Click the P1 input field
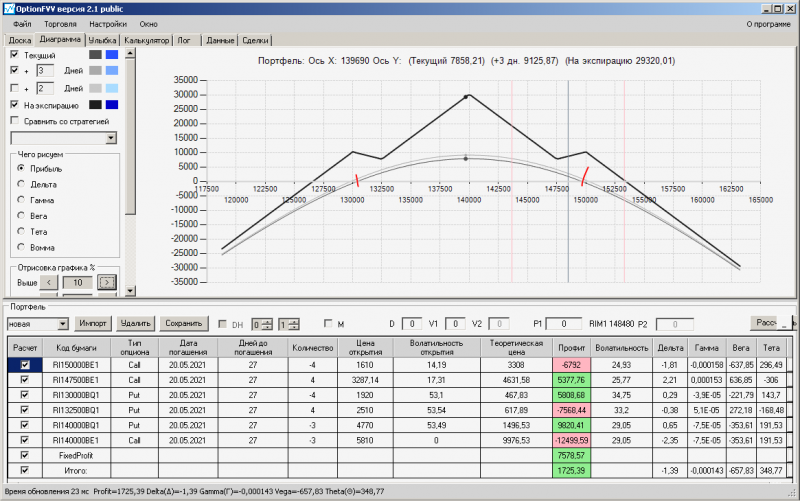Image resolution: width=800 pixels, height=501 pixels. pyautogui.click(x=564, y=324)
